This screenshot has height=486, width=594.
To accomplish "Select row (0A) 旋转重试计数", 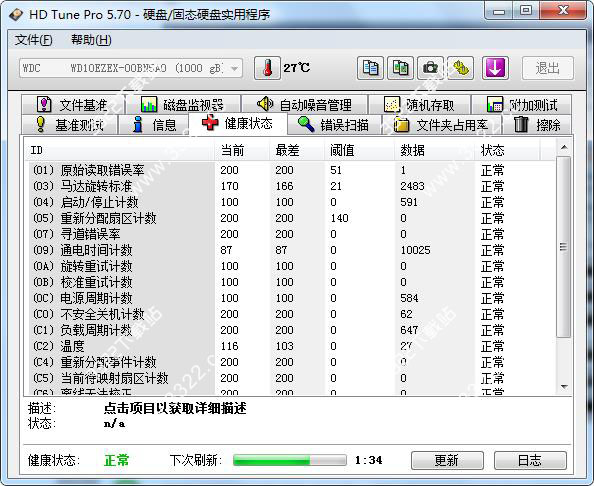I will tap(292, 266).
